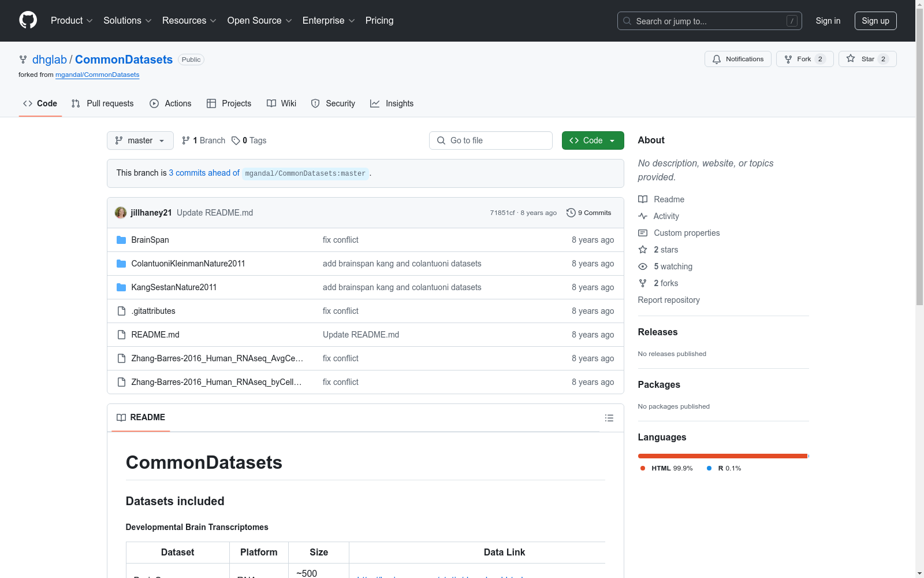This screenshot has height=578, width=924.
Task: Open the master branch dropdown
Action: coord(140,140)
